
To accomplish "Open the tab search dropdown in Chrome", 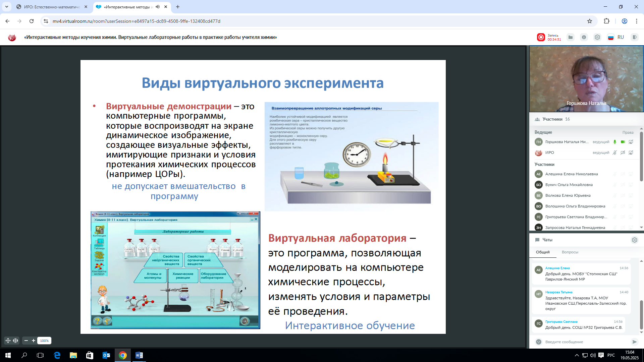I will 7,7.
